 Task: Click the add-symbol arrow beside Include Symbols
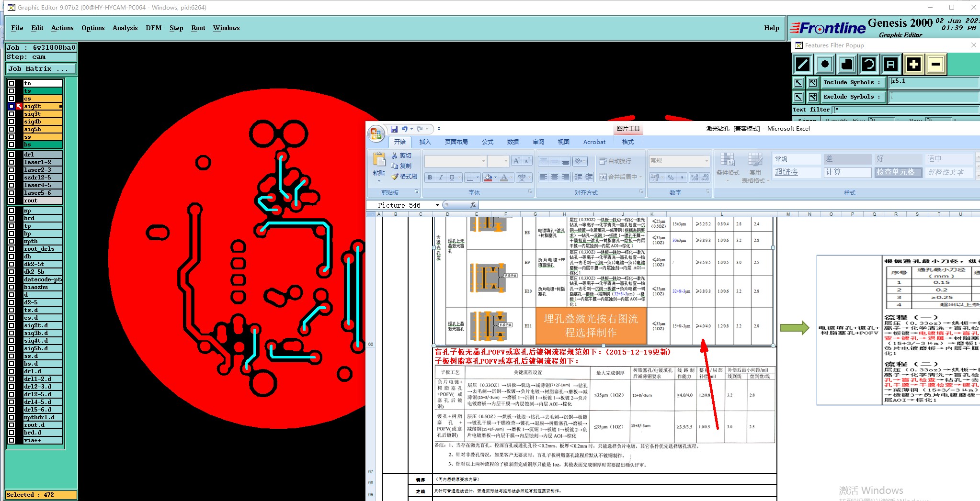point(813,83)
